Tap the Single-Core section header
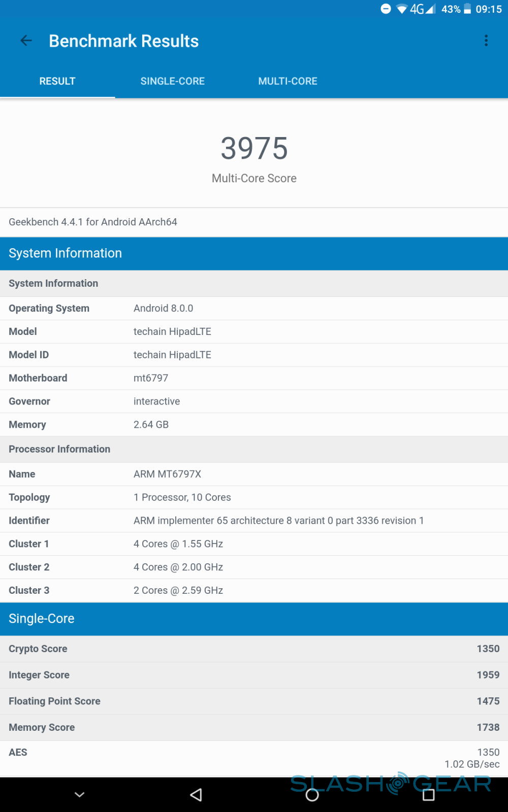The width and height of the screenshot is (508, 812). 254,619
